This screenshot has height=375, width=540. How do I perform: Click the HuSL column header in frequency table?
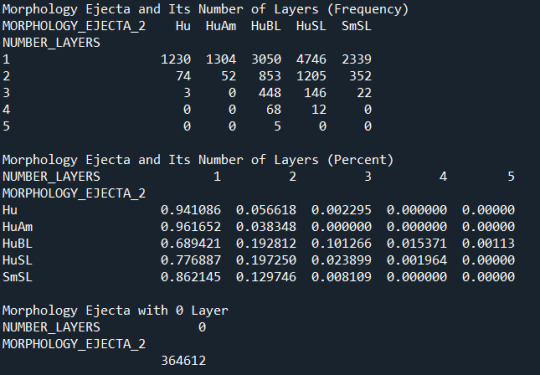[x=311, y=26]
